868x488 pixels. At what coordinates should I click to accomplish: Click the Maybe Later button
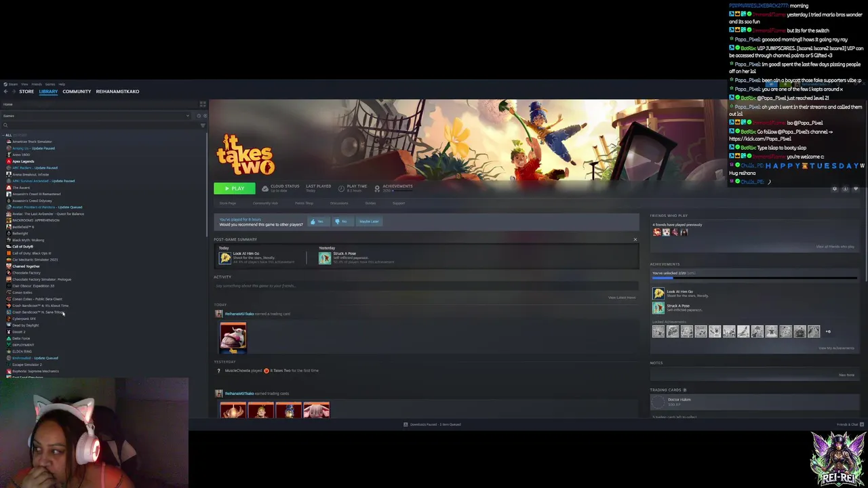[x=369, y=222]
